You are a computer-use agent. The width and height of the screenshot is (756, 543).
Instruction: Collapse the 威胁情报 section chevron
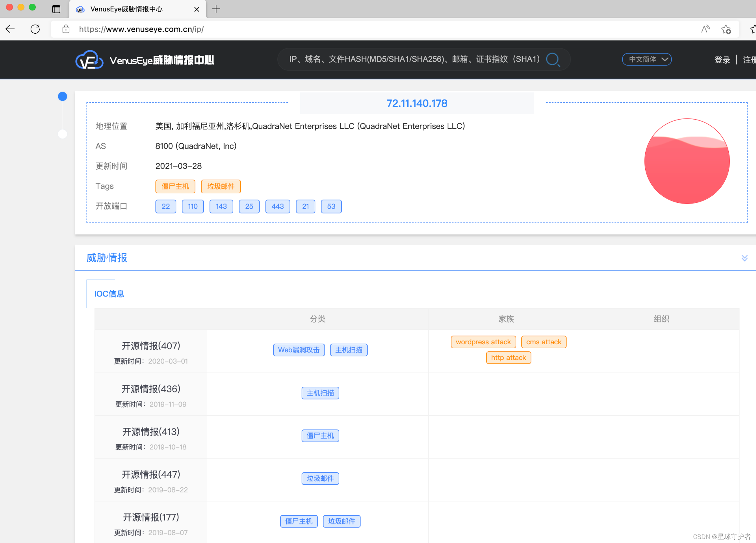click(x=745, y=258)
